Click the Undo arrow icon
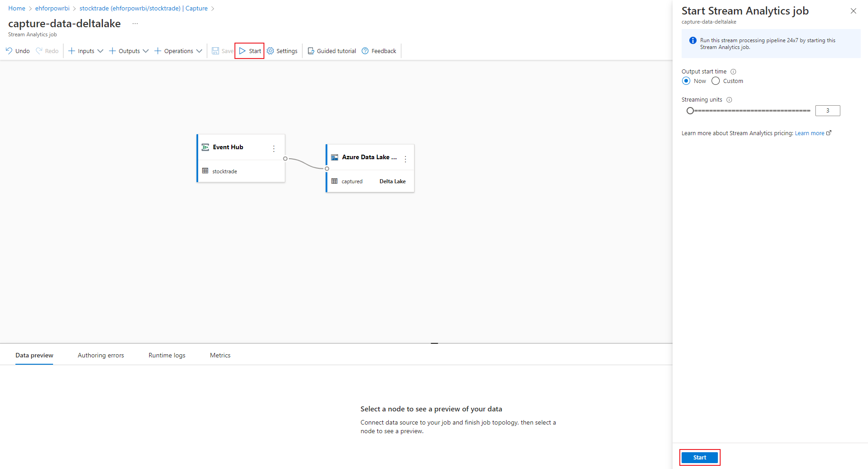Image resolution: width=868 pixels, height=469 pixels. point(9,51)
